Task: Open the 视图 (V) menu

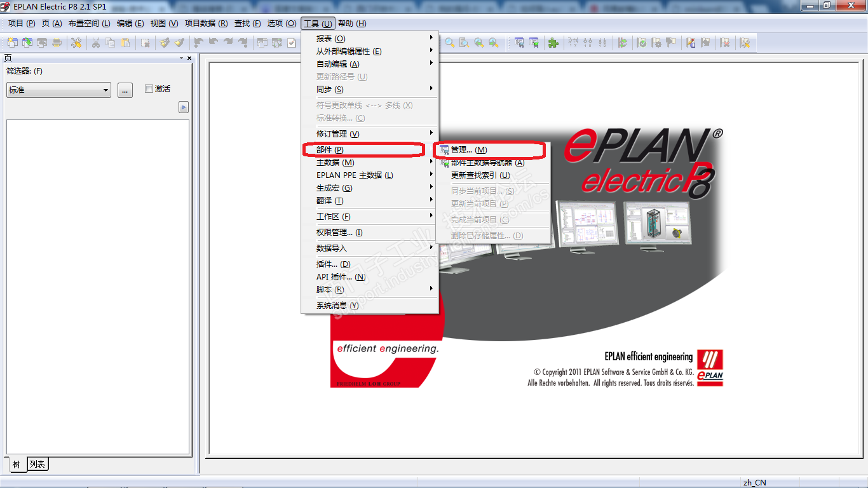Action: pos(164,24)
